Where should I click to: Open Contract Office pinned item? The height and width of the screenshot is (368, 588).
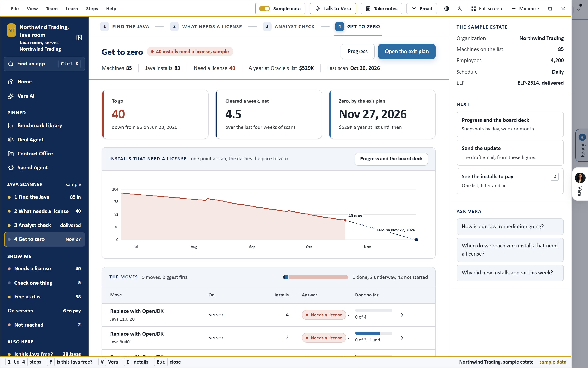tap(44, 154)
